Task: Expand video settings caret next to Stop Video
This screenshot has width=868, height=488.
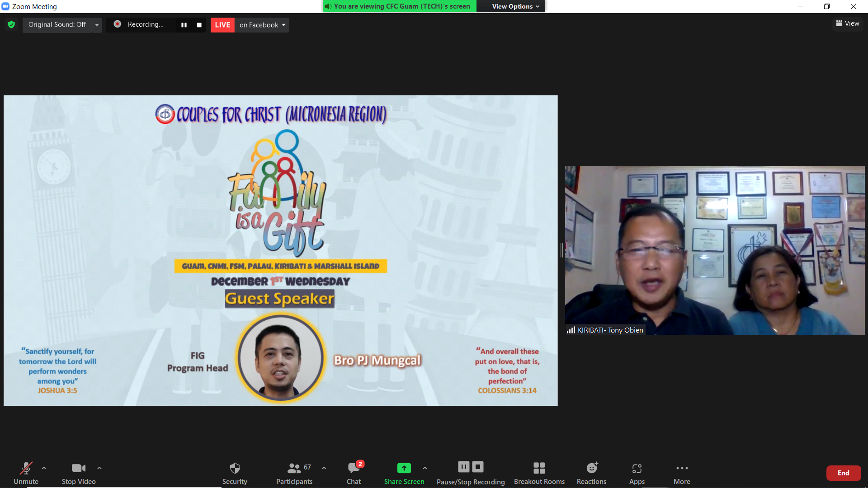Action: coord(99,468)
